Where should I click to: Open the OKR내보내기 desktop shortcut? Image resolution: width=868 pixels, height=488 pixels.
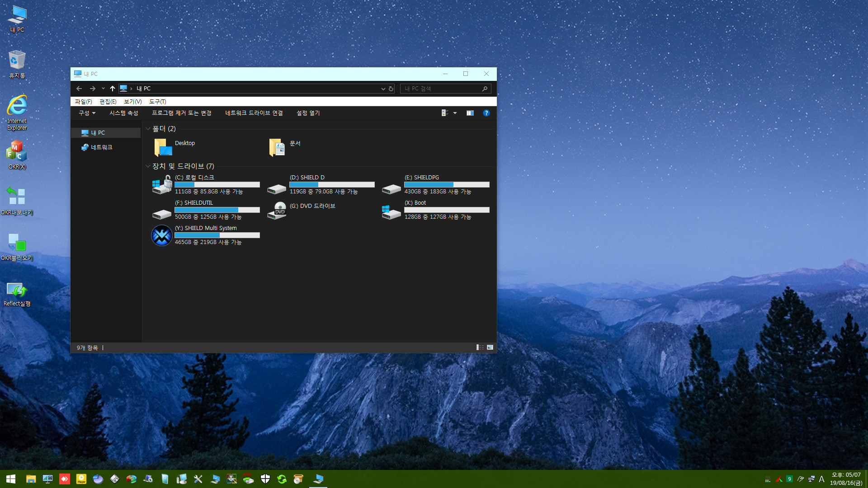17,201
